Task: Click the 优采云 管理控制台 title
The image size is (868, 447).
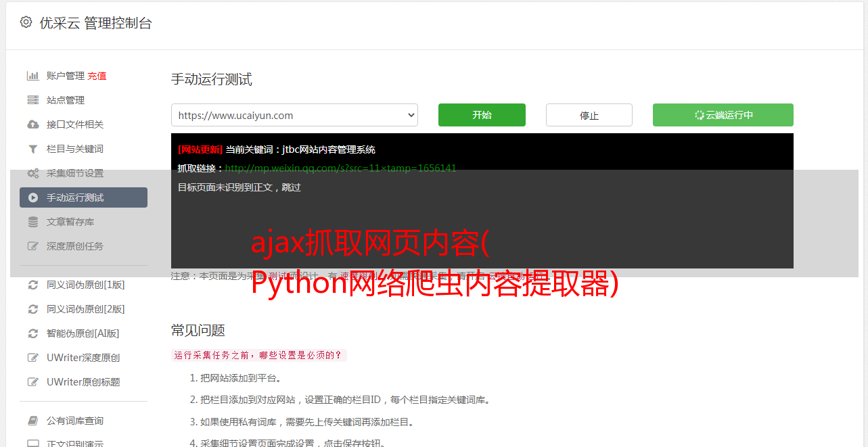Action: pos(95,23)
